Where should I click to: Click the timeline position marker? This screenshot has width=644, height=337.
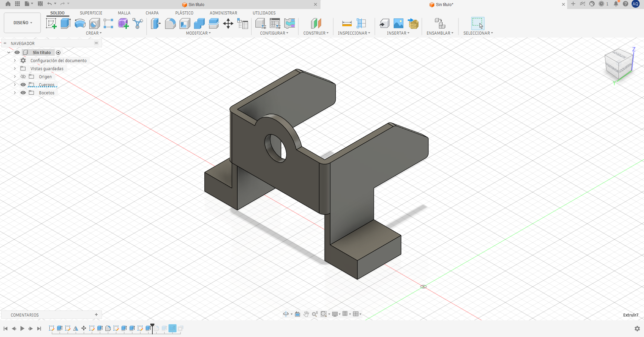coord(152,328)
